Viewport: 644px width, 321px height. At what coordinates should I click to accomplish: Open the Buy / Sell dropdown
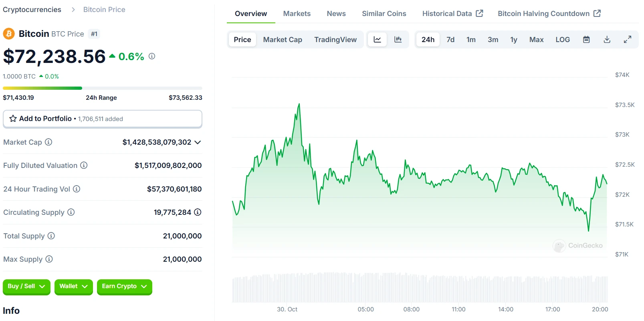[26, 287]
